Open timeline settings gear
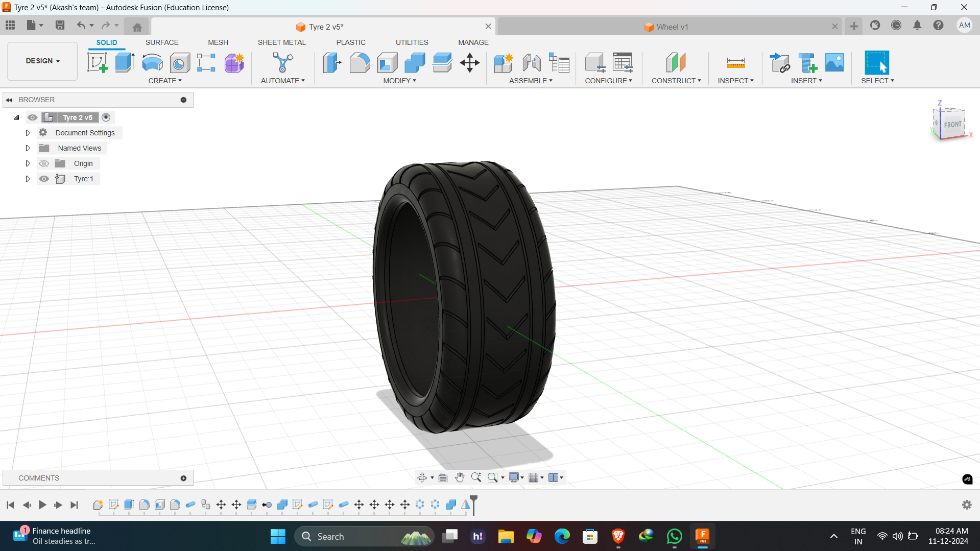 click(x=967, y=505)
